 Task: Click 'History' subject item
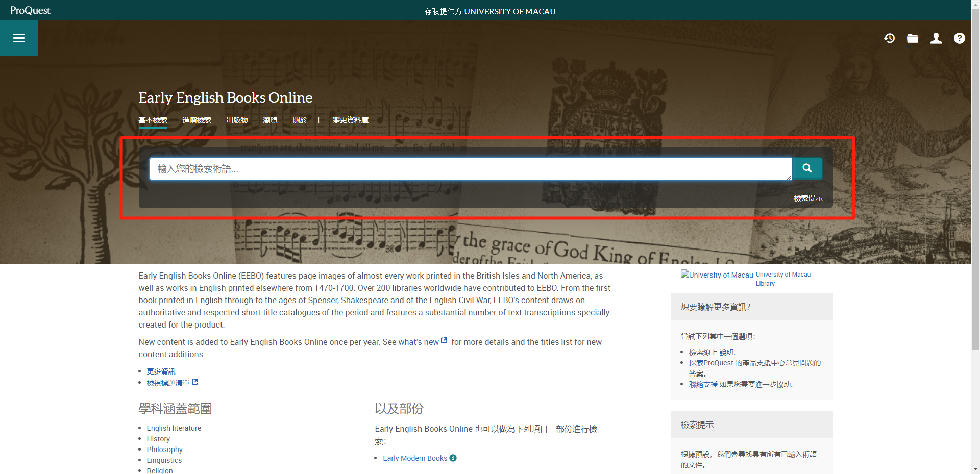(158, 439)
